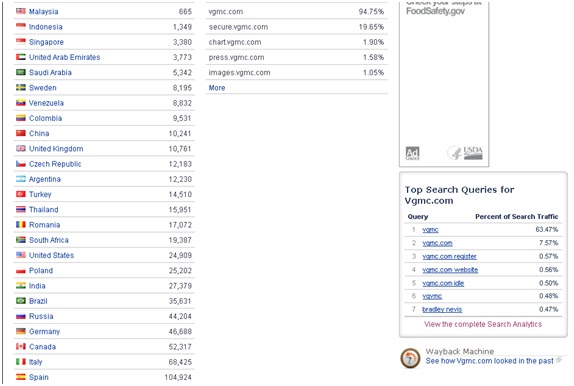Viewport: 574px width, 386px height.
Task: Click the Russia flag icon
Action: 21,316
